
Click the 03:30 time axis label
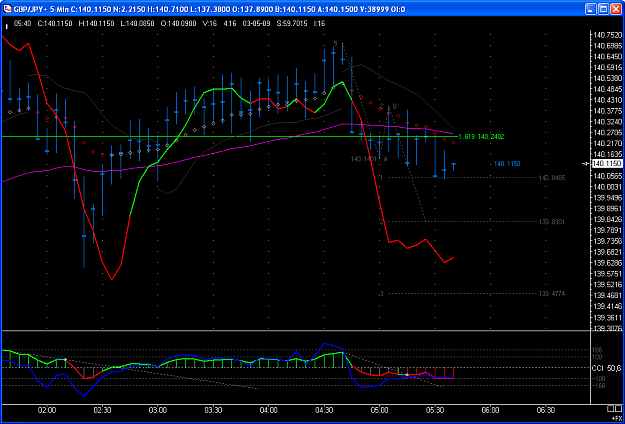click(213, 409)
